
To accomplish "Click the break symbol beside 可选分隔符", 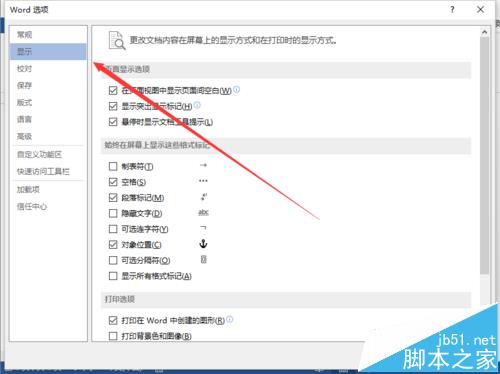I will [204, 259].
